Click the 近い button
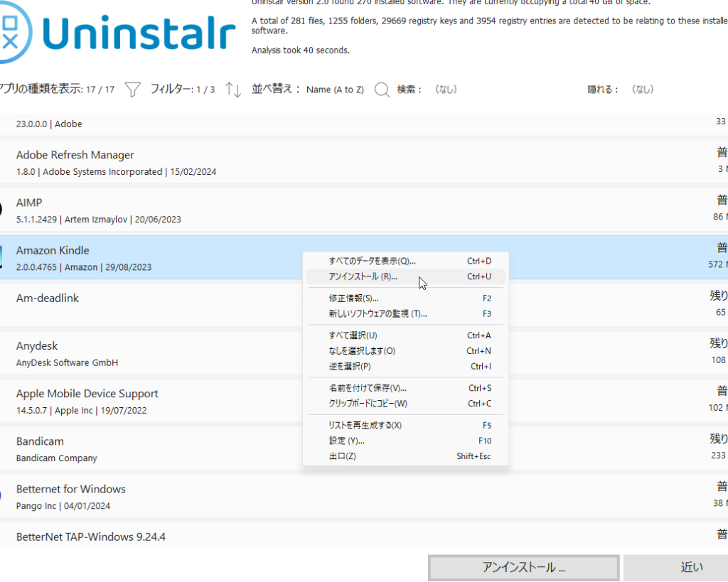Viewport: 728px width, 582px height. (x=675, y=567)
